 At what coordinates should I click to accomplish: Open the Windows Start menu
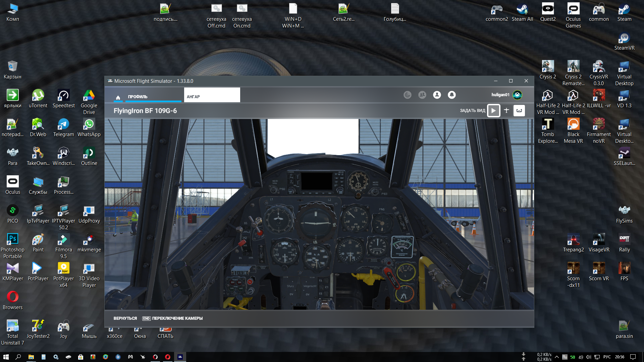pyautogui.click(x=6, y=357)
